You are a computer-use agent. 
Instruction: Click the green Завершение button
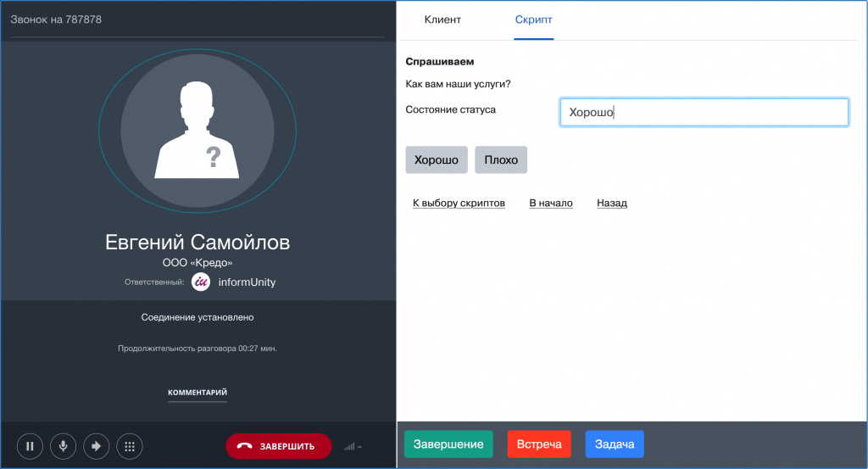tap(448, 444)
